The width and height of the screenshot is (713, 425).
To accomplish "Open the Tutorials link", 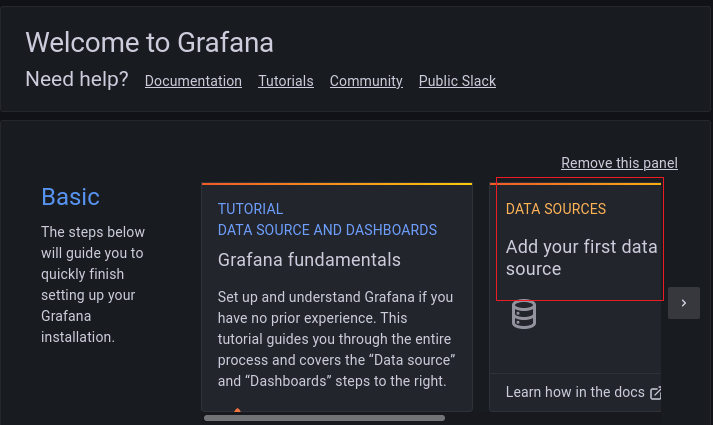I will tap(286, 81).
